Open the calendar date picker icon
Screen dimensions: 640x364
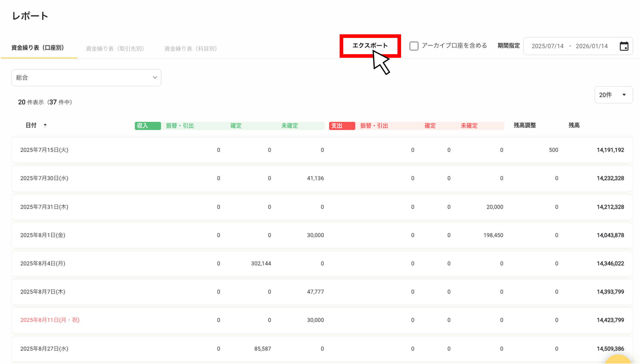[x=624, y=46]
